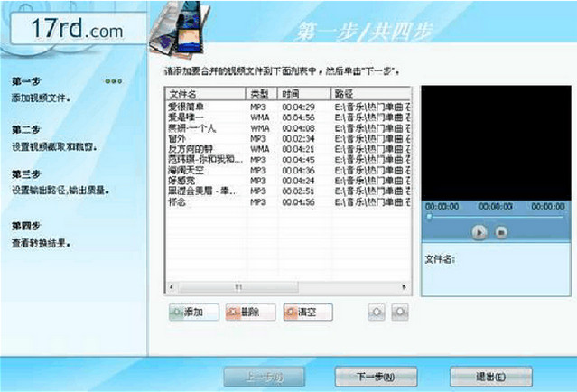The height and width of the screenshot is (392, 577).
Task: Select the row with duration 00:02:51
Action: (x=288, y=191)
